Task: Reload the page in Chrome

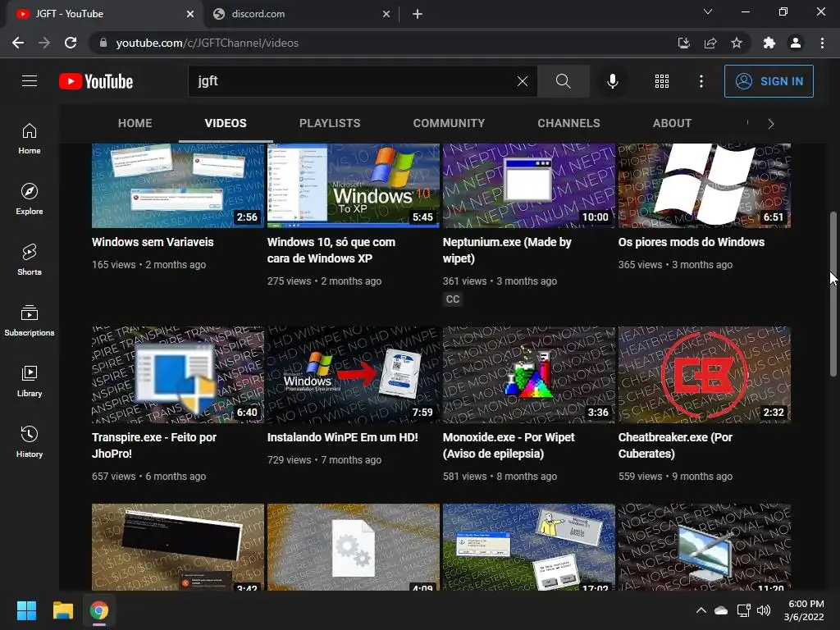Action: [x=71, y=43]
